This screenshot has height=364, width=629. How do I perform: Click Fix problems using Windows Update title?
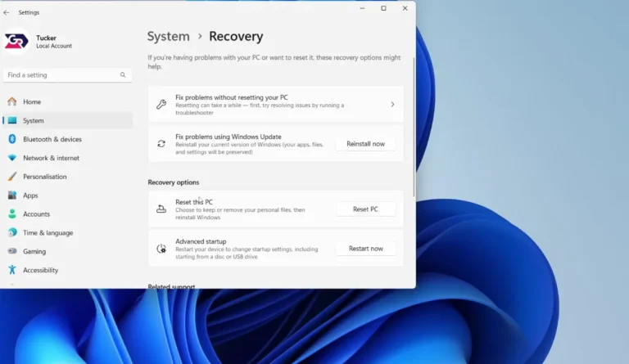tap(229, 137)
